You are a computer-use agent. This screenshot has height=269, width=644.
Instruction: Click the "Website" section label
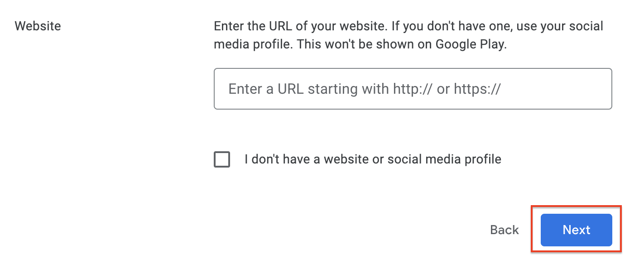(x=38, y=26)
